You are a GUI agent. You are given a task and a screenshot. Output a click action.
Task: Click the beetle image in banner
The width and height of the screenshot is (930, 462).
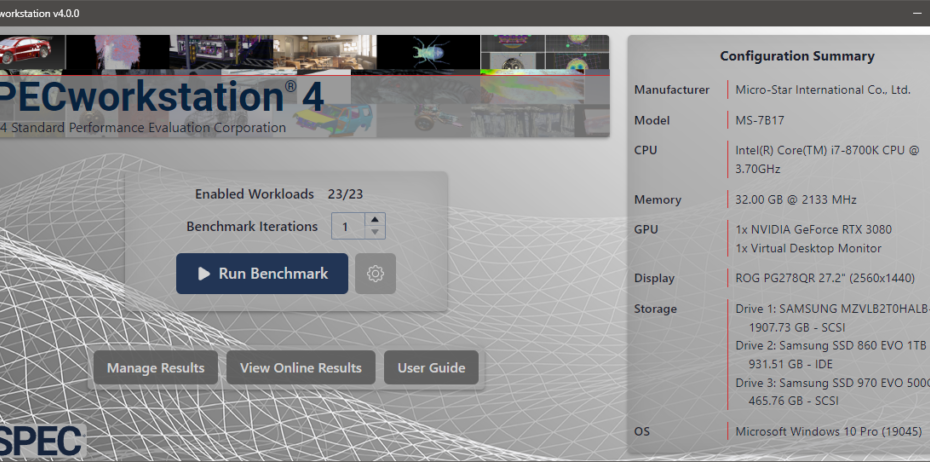coord(428,53)
